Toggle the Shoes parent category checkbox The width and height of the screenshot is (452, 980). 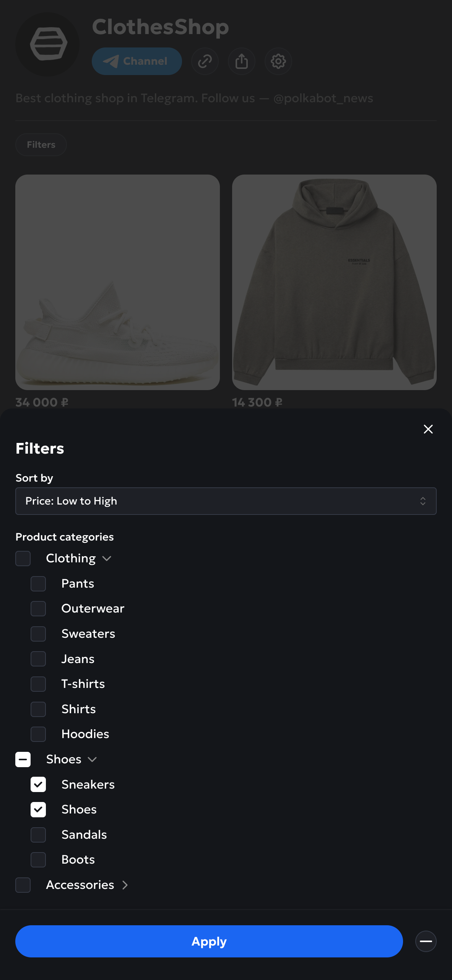click(23, 759)
